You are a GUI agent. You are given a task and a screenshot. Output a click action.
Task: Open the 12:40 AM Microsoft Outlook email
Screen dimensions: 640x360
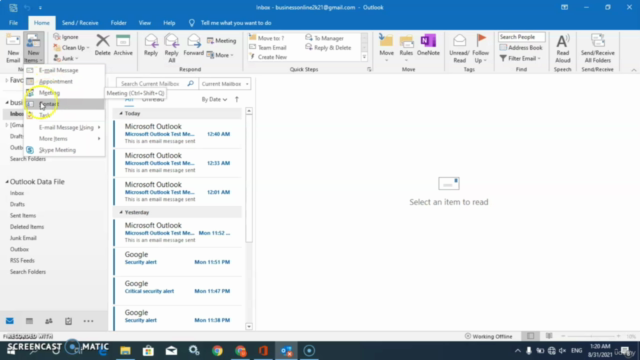178,134
